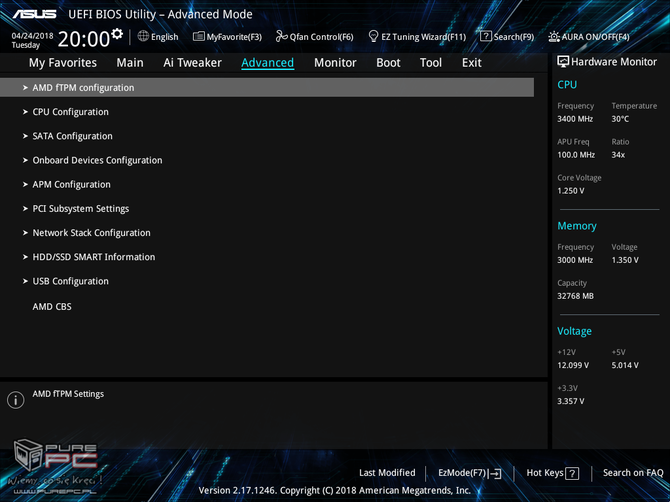Viewport: 670px width, 502px height.
Task: Click the 3.357 V voltage reading
Action: (x=570, y=401)
